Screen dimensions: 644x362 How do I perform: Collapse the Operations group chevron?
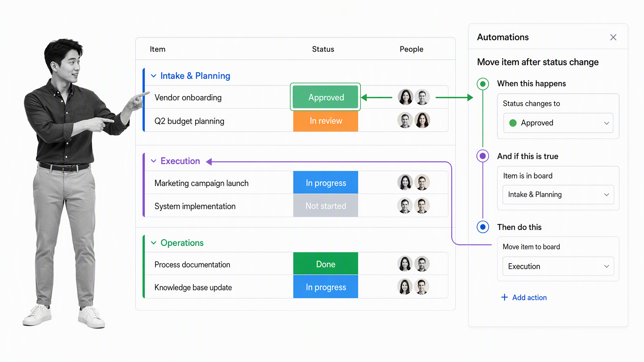153,243
